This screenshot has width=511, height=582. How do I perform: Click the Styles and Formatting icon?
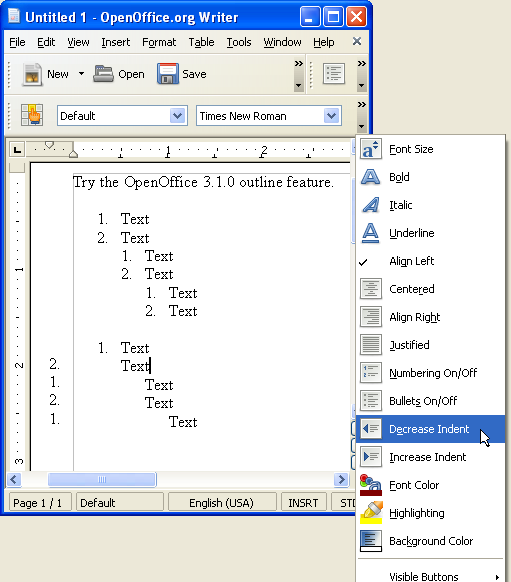(32, 115)
